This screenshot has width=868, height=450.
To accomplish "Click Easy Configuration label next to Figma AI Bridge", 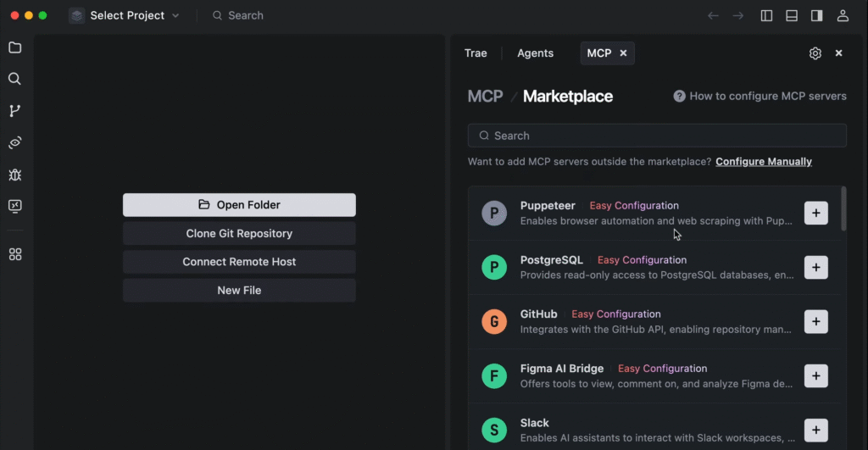I will pos(662,368).
